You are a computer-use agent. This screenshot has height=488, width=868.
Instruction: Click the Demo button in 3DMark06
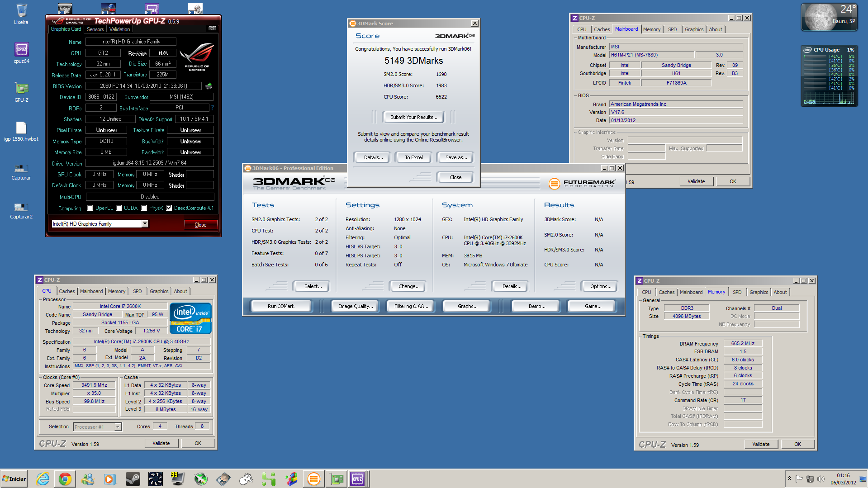coord(536,306)
